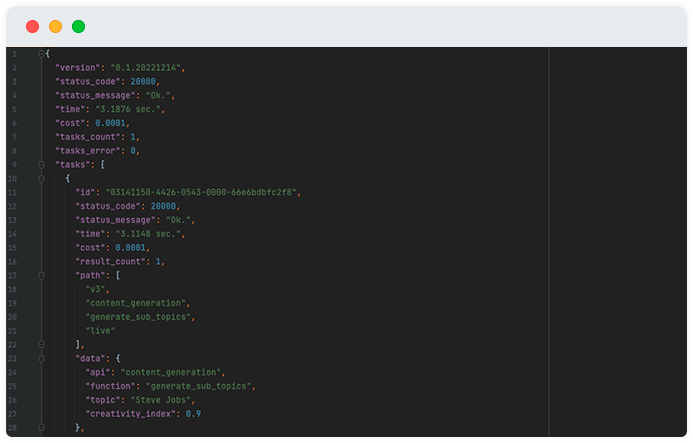Click the "tasks_error" key
This screenshot has width=693, height=443.
pyautogui.click(x=88, y=151)
